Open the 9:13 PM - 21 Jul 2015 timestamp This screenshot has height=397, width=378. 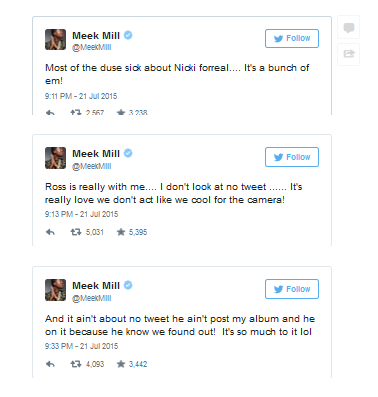pos(81,214)
